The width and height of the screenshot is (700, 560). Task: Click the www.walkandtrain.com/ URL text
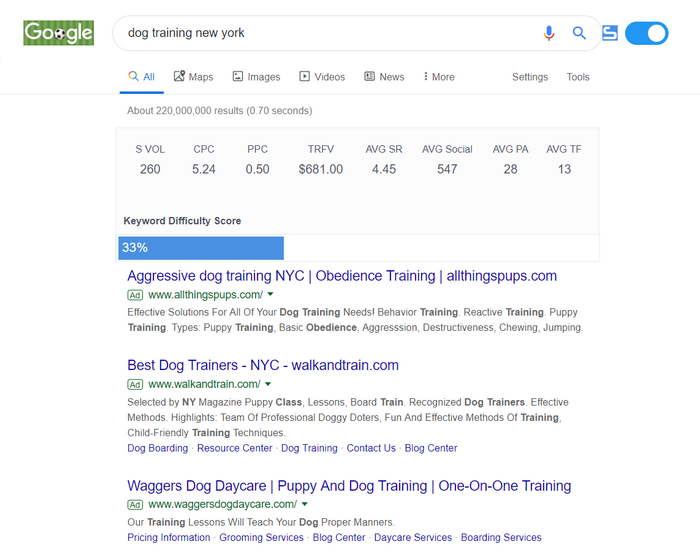click(x=204, y=384)
